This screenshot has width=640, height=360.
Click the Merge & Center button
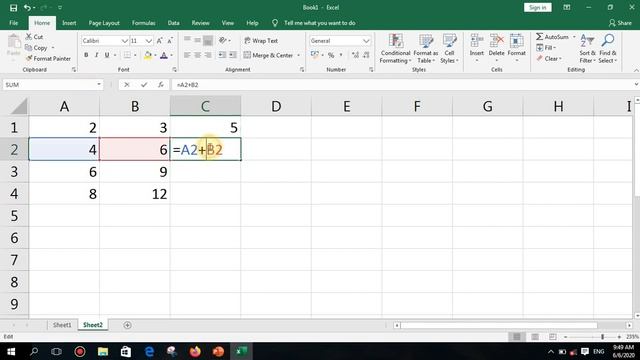pyautogui.click(x=269, y=55)
